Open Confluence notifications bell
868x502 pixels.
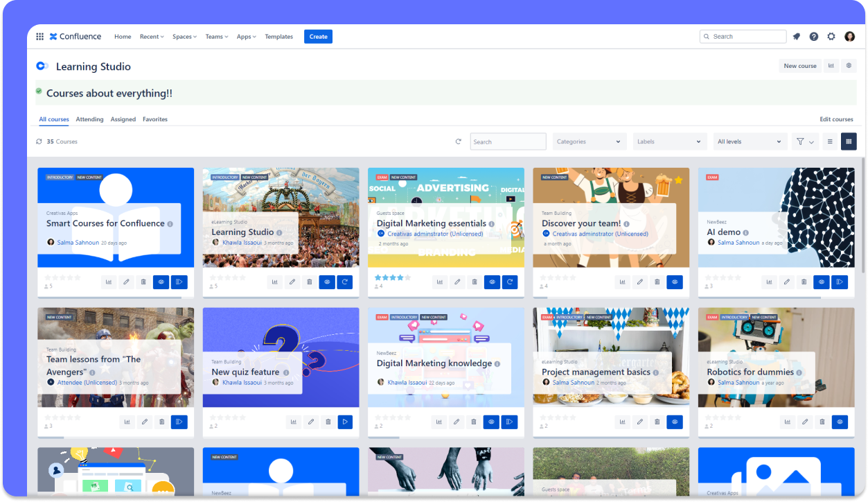click(797, 37)
